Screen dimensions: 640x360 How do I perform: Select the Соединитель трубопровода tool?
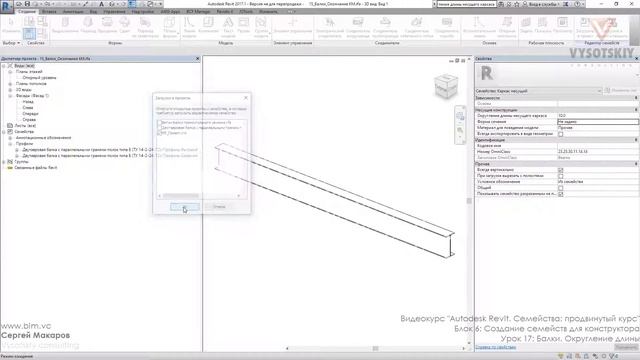pos(385,27)
